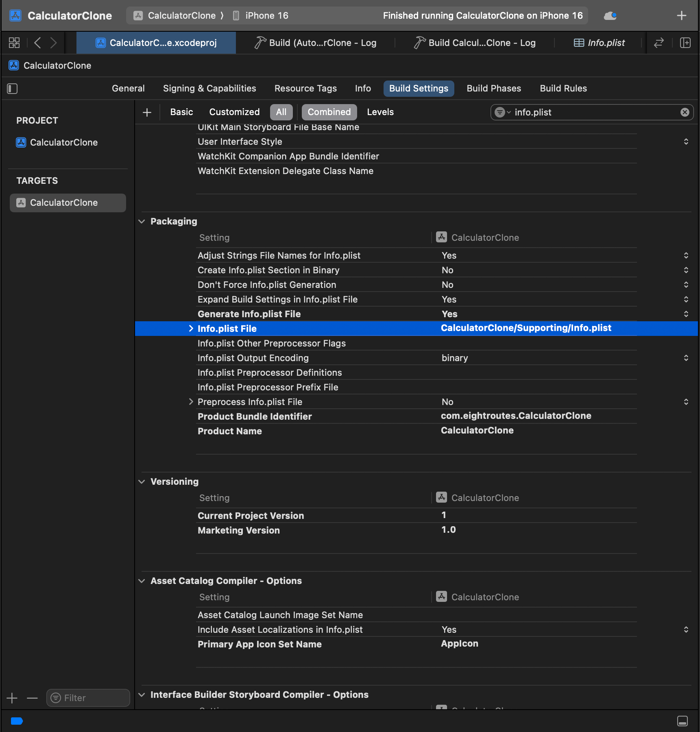Show Customized build settings only
The height and width of the screenshot is (732, 700).
point(234,112)
